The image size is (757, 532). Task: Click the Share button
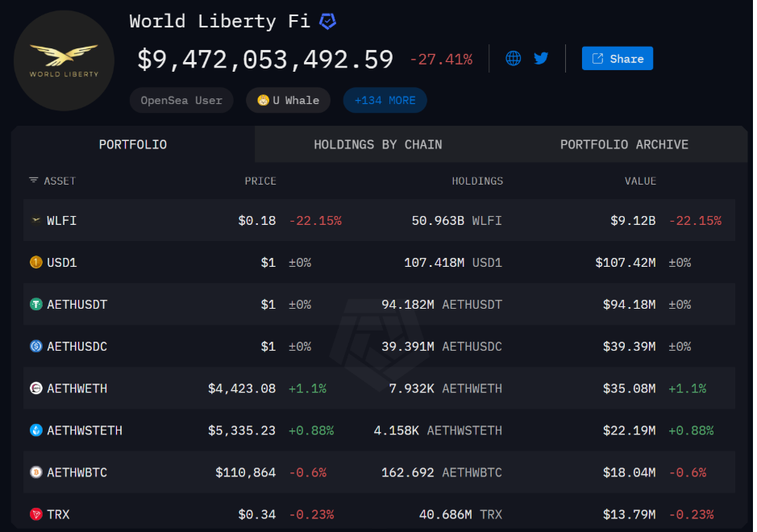618,58
